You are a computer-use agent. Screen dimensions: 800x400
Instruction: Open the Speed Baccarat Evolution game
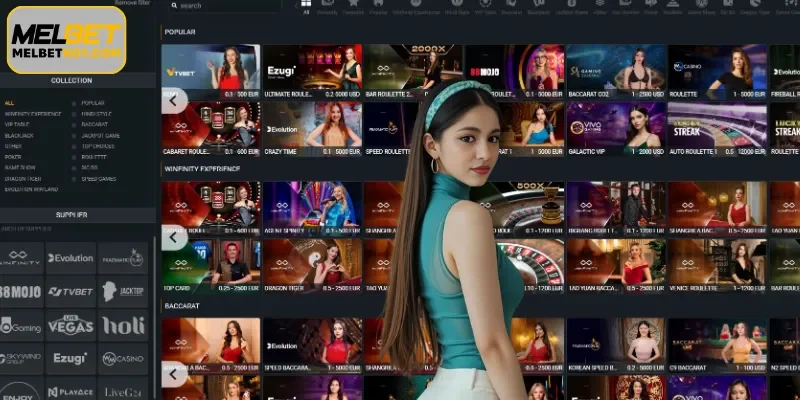312,345
